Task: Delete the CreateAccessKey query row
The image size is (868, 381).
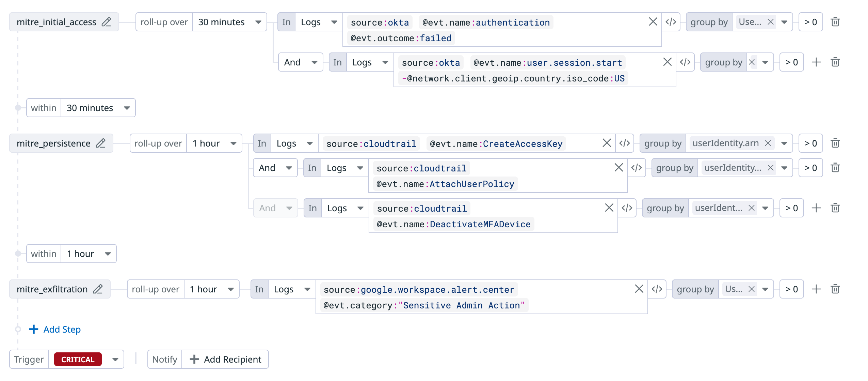Action: pos(835,143)
